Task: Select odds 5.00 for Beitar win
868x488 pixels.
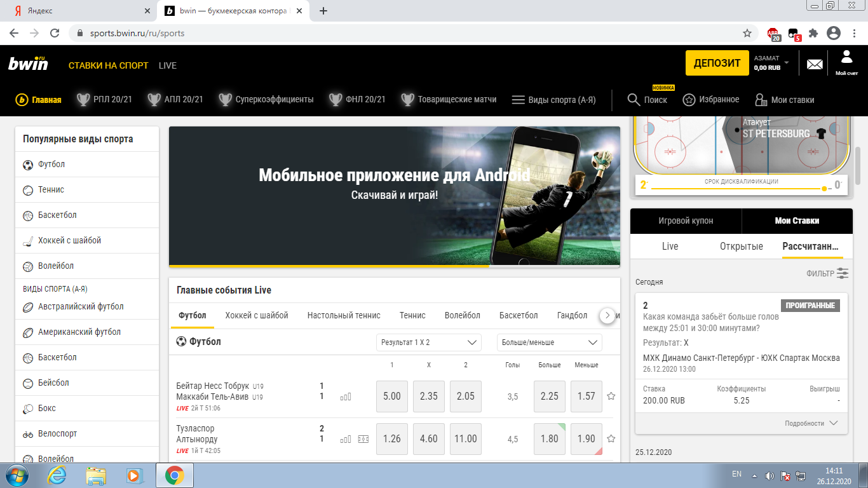Action: 392,396
